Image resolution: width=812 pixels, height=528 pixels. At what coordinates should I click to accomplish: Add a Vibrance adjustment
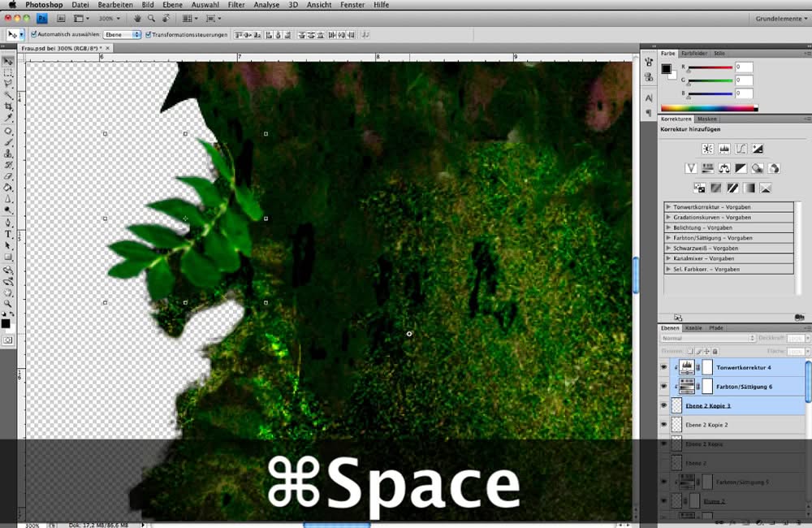tap(691, 168)
